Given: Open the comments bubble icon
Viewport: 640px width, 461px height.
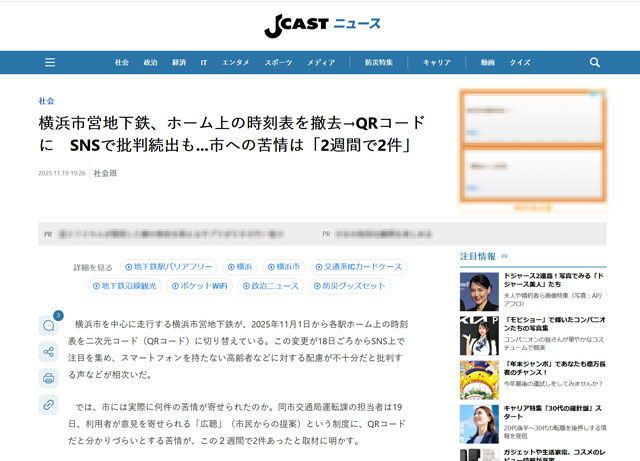Looking at the screenshot, I should 49,325.
